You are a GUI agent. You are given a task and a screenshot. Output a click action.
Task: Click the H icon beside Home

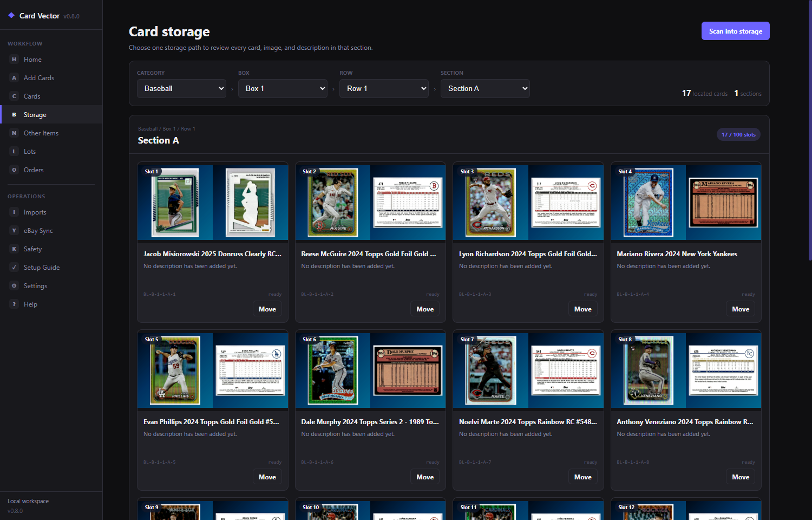tap(14, 60)
